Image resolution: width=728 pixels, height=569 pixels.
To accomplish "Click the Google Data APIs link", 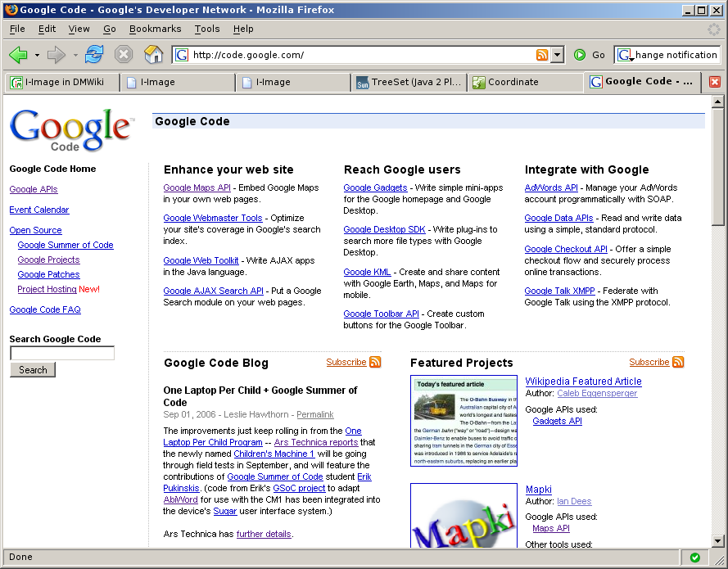I will coord(559,218).
